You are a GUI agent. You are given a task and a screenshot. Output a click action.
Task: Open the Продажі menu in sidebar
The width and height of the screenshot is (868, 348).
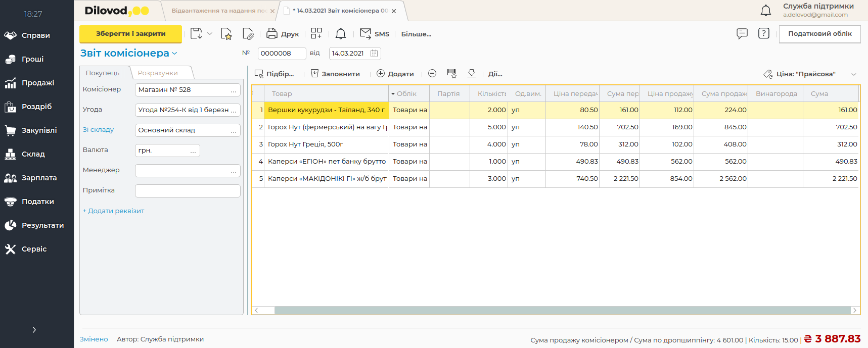pos(37,83)
